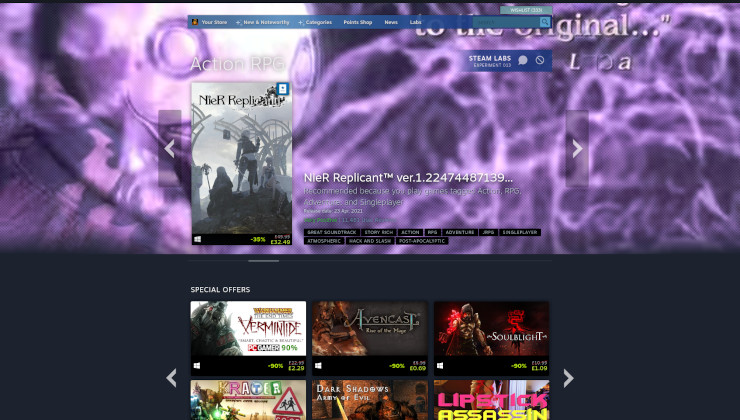Go to next featured game arrow
740x420 pixels.
point(577,148)
